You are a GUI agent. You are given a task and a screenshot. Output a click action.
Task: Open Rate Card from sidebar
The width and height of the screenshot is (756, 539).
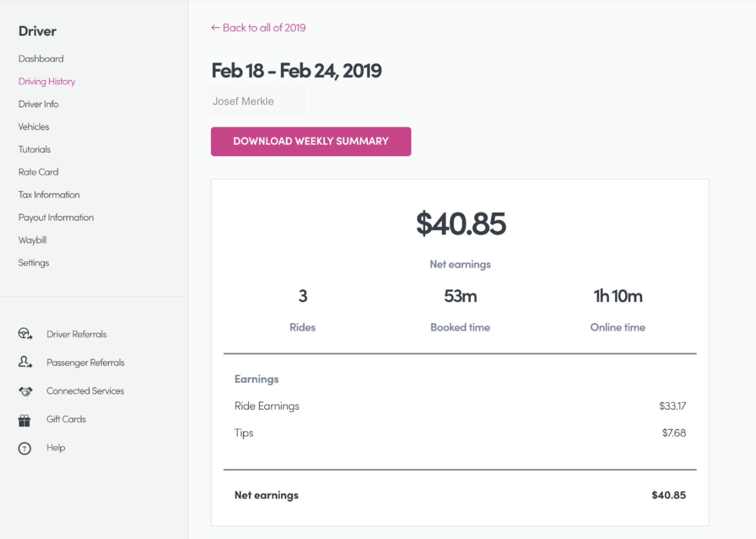(39, 172)
